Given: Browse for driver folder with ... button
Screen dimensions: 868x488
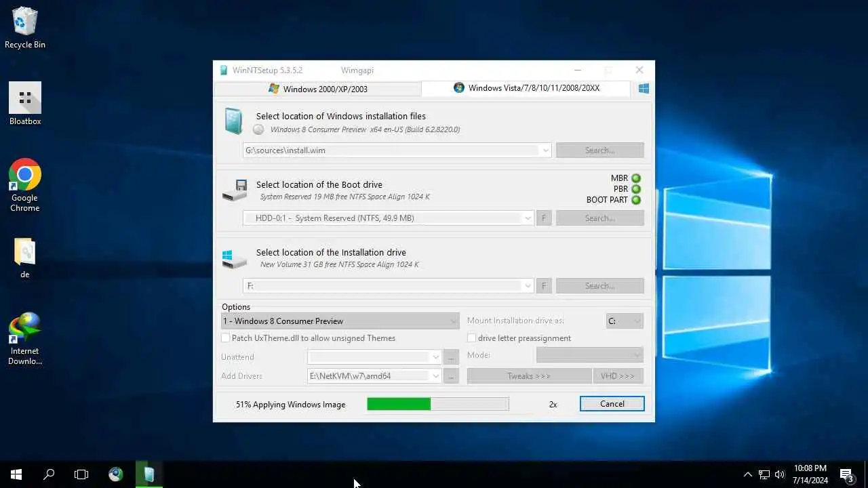Looking at the screenshot, I should [x=452, y=376].
